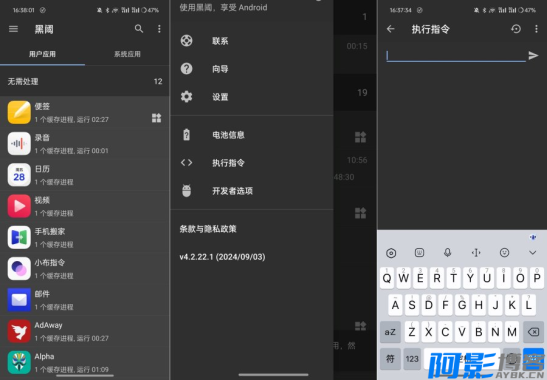Viewport: 547px width, 380px height.
Task: Collapse the keyboard with the down chevron
Action: 532,252
